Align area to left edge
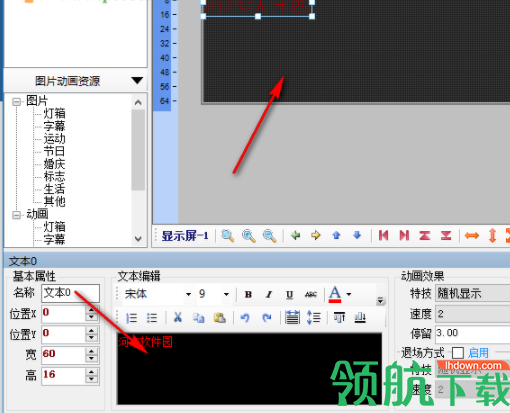 [383, 236]
